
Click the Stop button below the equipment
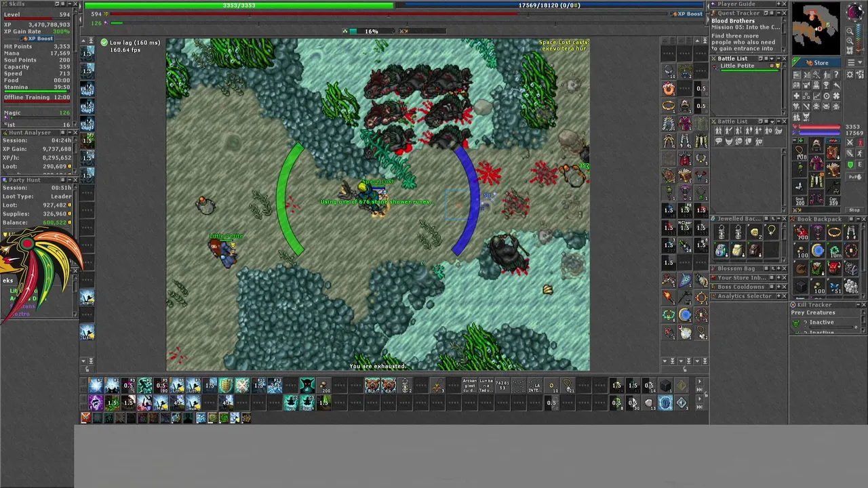[854, 210]
